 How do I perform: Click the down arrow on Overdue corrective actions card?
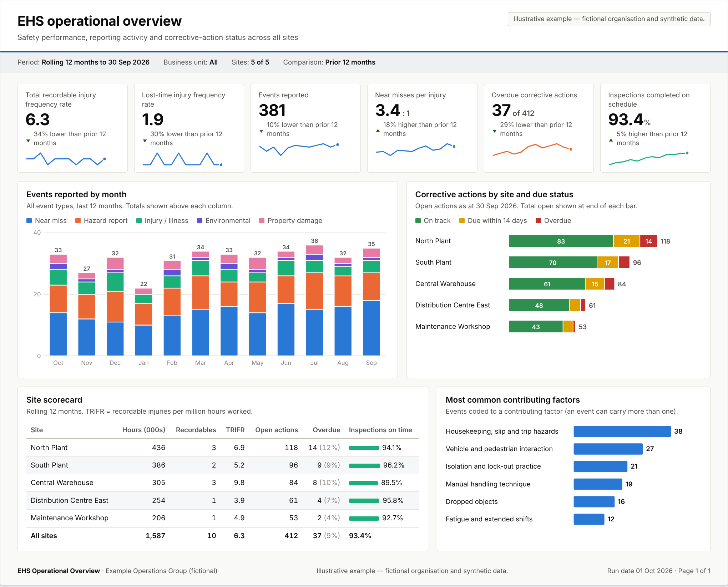(494, 131)
